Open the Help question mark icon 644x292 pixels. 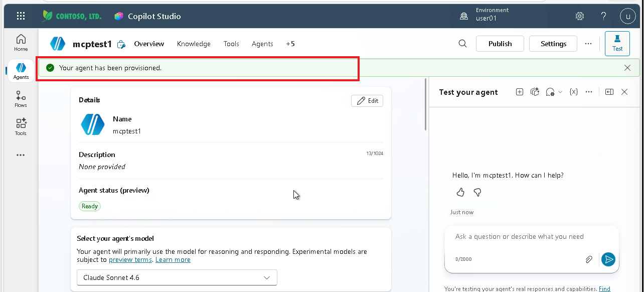[x=604, y=16]
